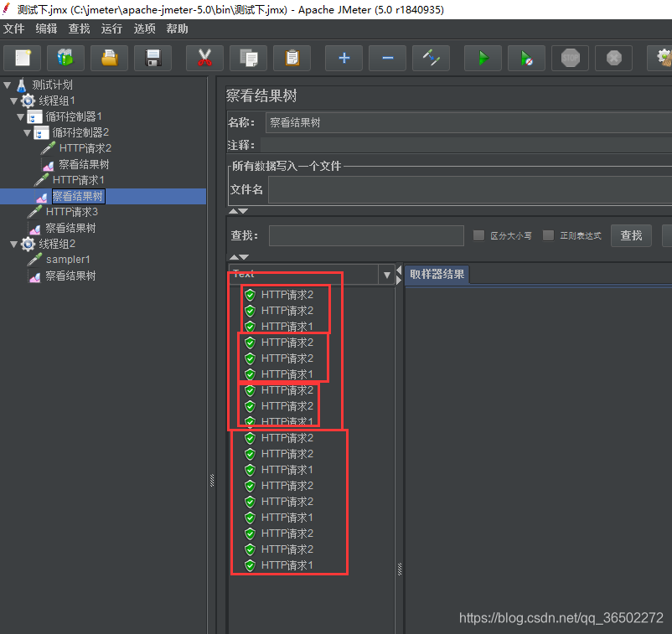Open the 运行 menu
Viewport: 672px width, 634px height.
[111, 28]
